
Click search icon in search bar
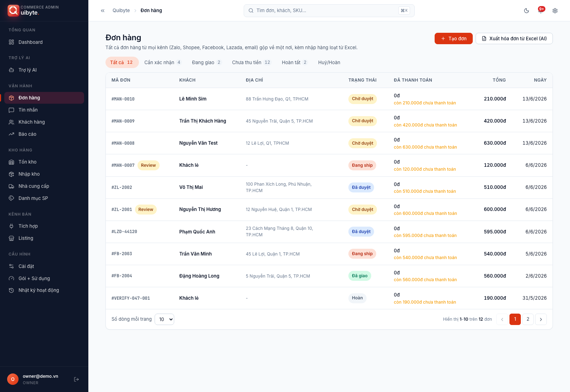(x=251, y=11)
